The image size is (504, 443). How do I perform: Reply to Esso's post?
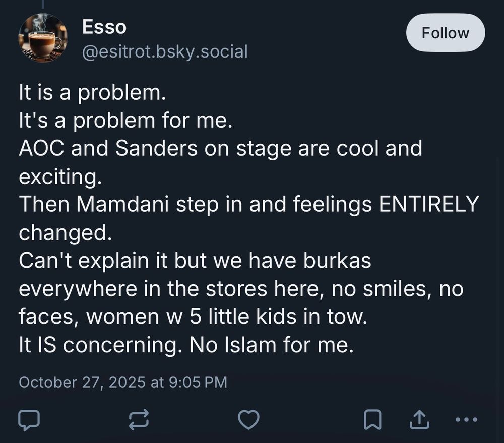[x=29, y=419]
